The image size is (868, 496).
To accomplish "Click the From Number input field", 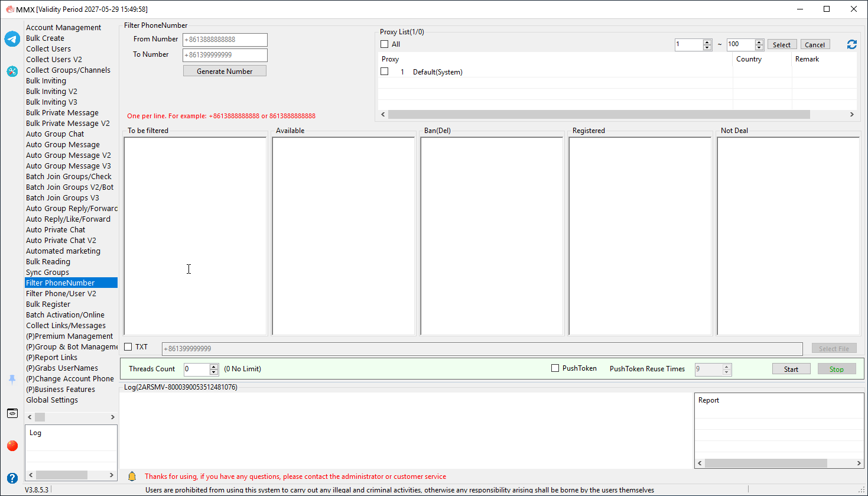I will 225,40.
